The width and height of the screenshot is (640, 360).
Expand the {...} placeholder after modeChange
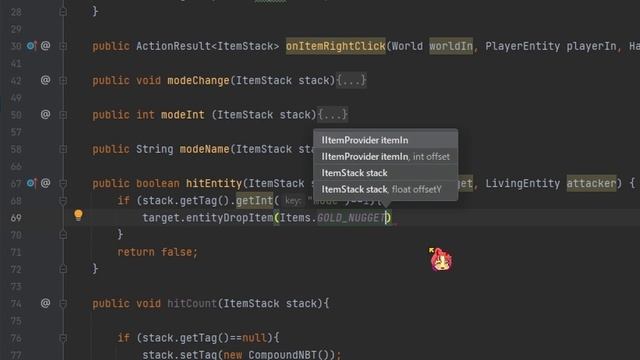(351, 80)
